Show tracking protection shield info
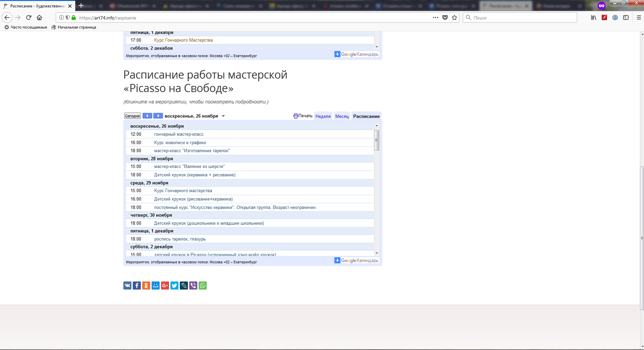 point(67,17)
